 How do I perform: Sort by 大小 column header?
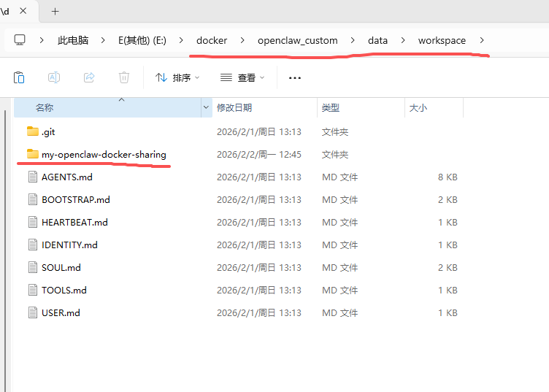pos(418,107)
